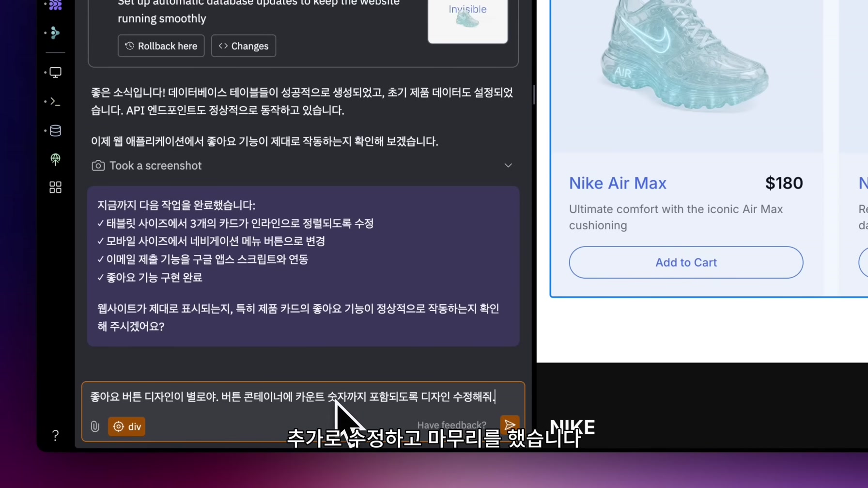
Task: Click the deploy/publish icon in the sidebar
Action: click(x=55, y=159)
